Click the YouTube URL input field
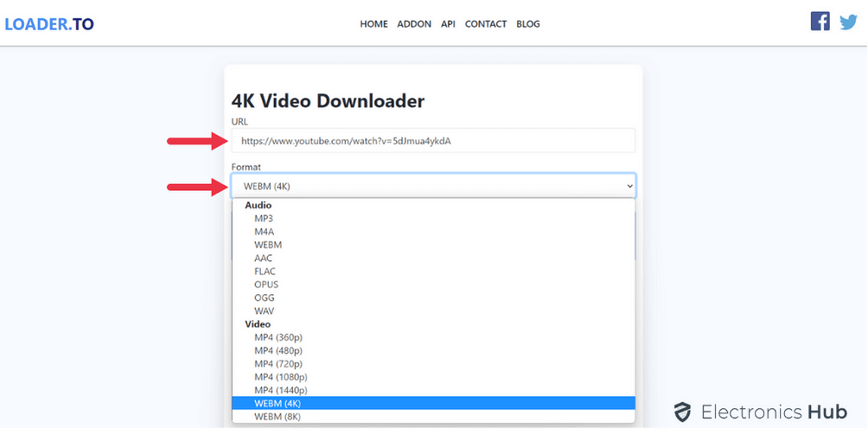Image resolution: width=868 pixels, height=434 pixels. click(x=433, y=141)
